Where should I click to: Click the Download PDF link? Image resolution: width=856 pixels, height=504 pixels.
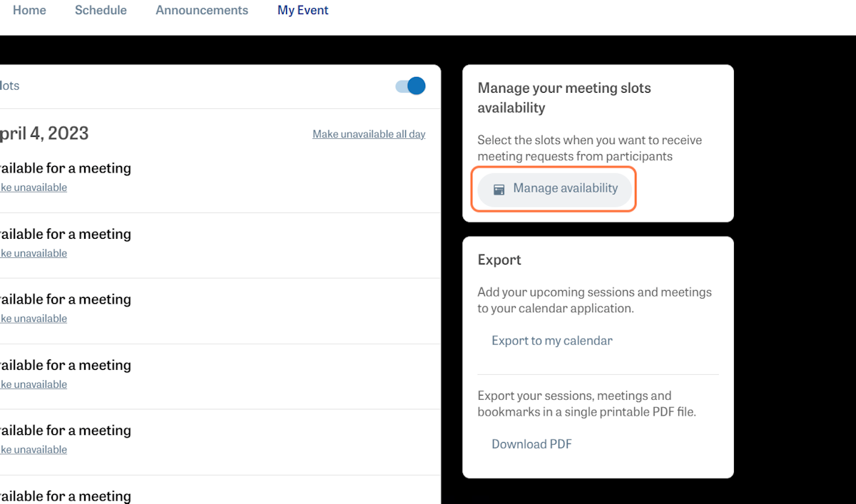531,443
